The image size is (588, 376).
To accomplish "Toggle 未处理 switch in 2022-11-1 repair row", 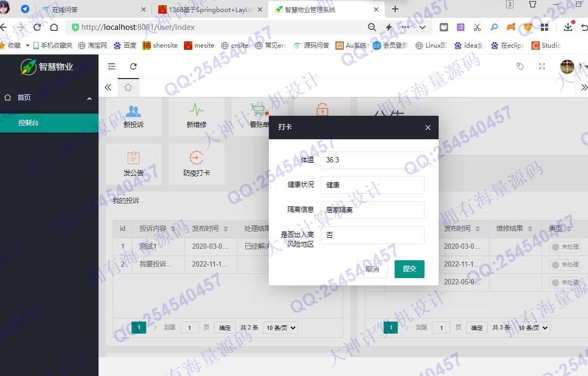I will (564, 264).
